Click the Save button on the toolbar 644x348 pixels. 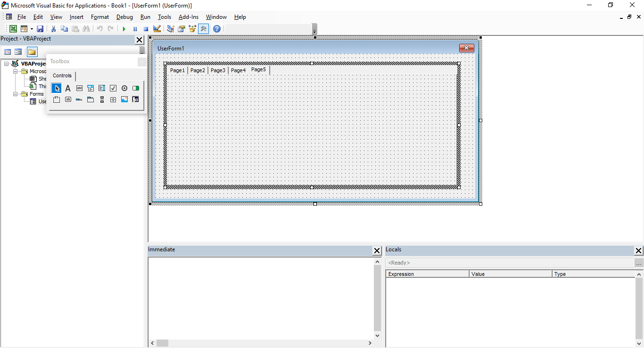(40, 28)
